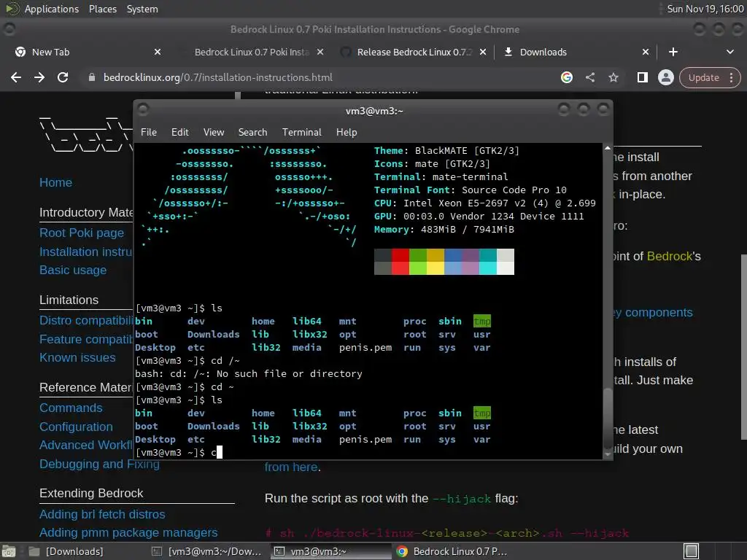Open the Basic usage link
This screenshot has width=747, height=560.
coord(73,270)
